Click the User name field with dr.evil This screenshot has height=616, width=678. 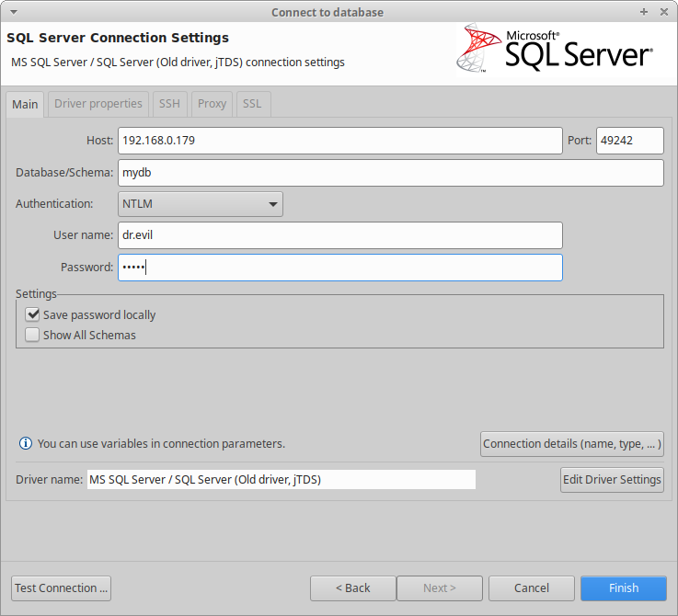coord(340,235)
